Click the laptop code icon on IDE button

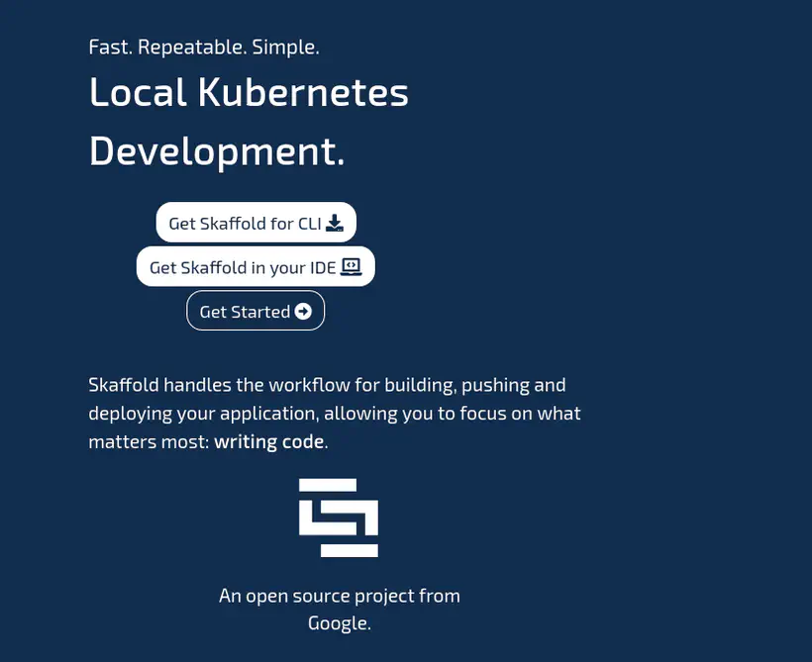click(352, 266)
